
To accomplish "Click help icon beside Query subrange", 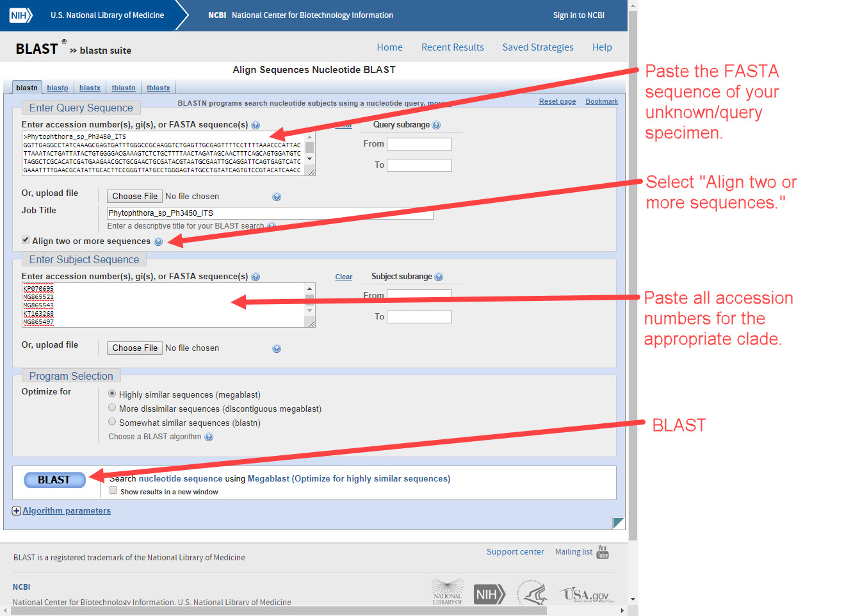I will [x=436, y=126].
